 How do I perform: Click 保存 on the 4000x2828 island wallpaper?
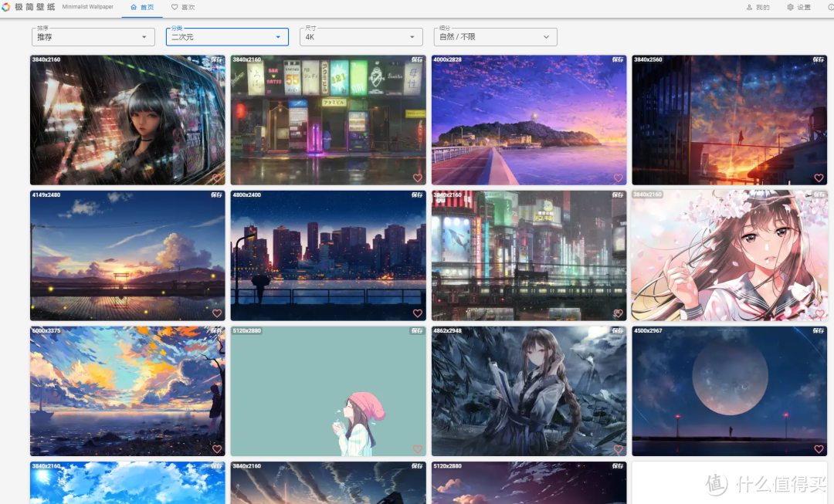618,59
